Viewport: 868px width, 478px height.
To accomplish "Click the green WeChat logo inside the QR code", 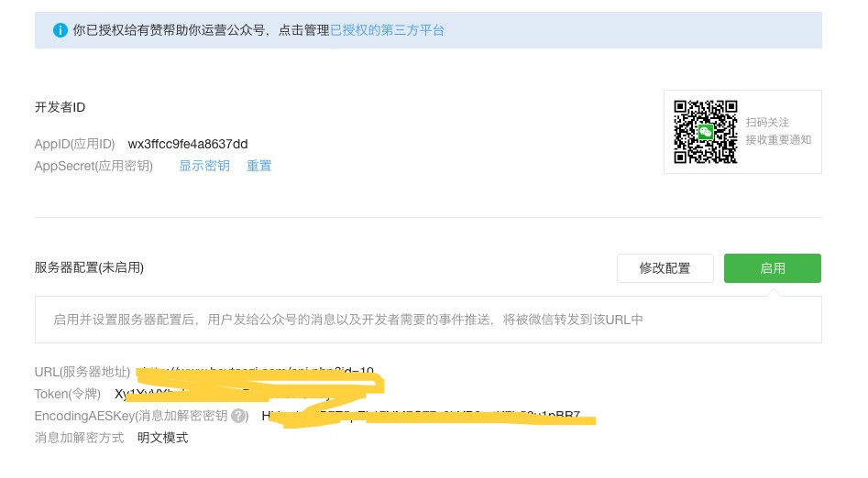I will coord(706,133).
